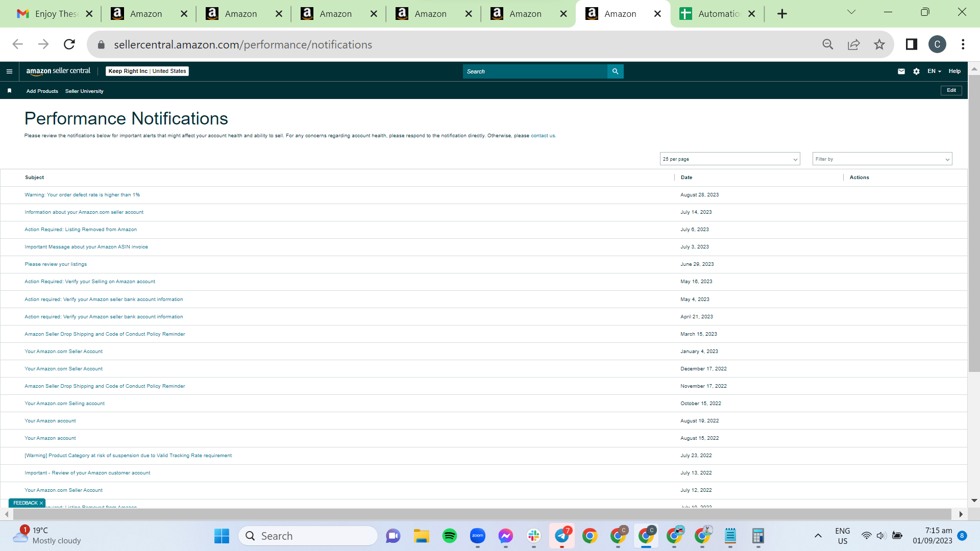Expand the Filter by dropdown

(883, 159)
